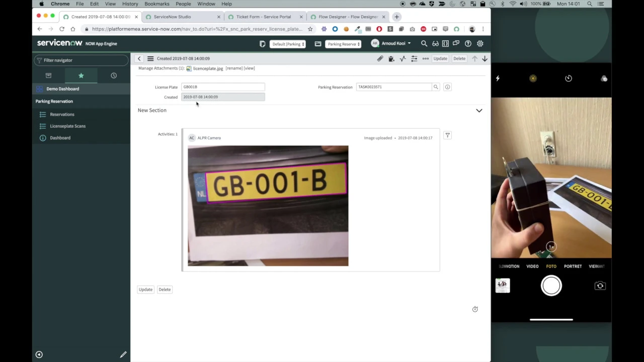This screenshot has width=644, height=362.
Task: Click the more options ellipsis icon
Action: tap(425, 58)
